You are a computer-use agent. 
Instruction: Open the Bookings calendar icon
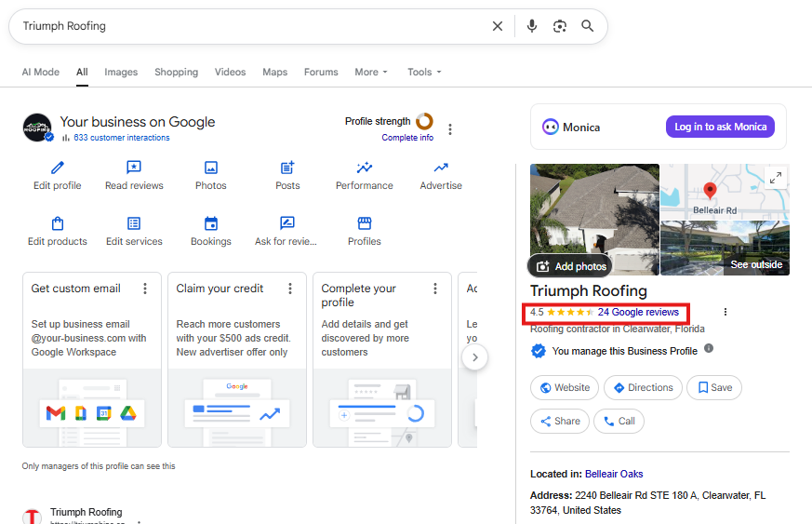(211, 224)
